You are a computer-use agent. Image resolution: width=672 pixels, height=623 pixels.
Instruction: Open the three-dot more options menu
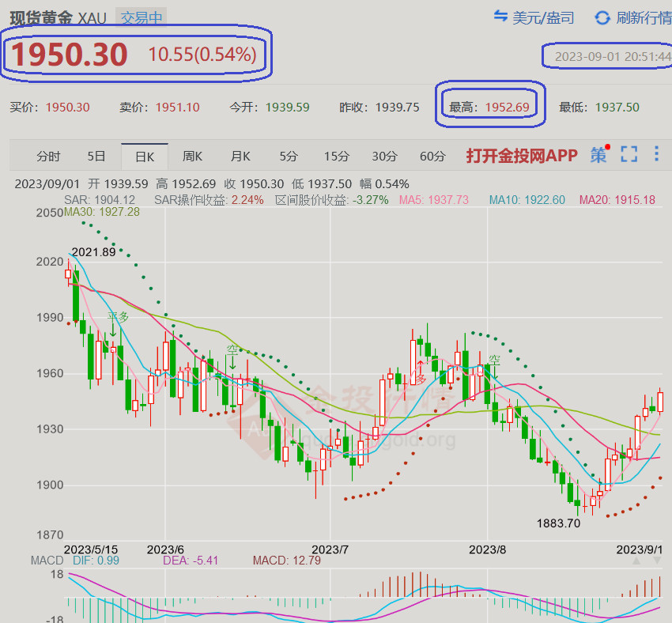pyautogui.click(x=656, y=154)
